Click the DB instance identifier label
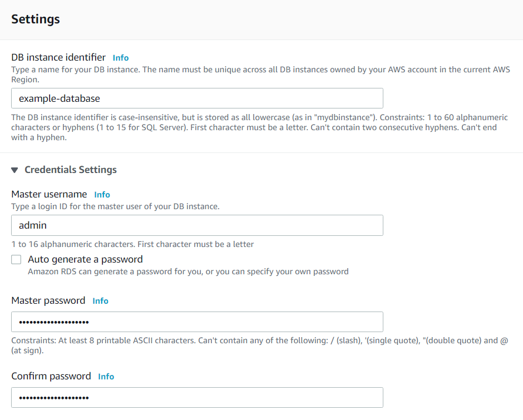 pos(58,57)
